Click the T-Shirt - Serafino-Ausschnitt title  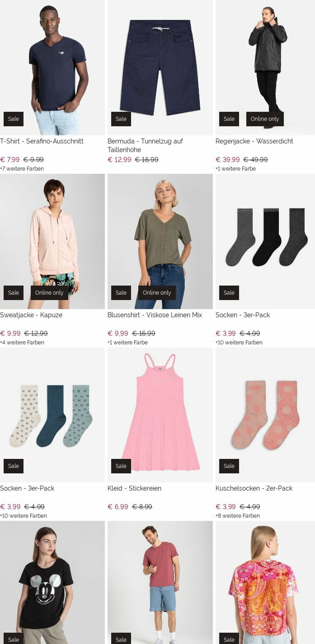pyautogui.click(x=42, y=141)
